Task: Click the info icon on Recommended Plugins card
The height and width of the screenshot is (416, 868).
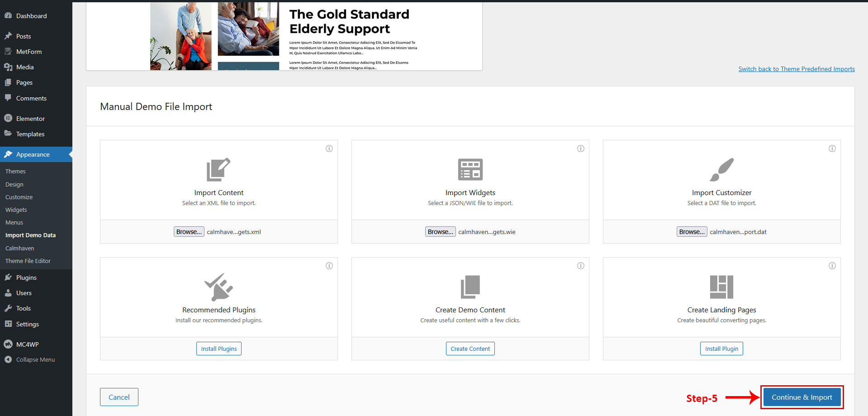Action: [329, 266]
